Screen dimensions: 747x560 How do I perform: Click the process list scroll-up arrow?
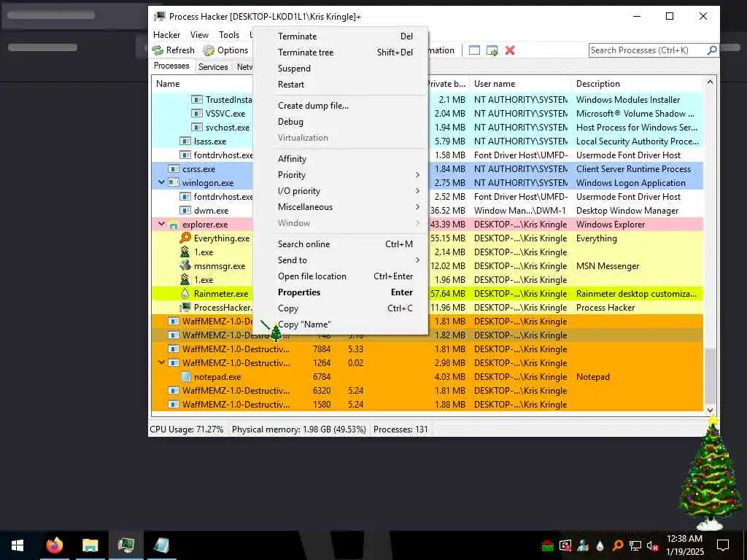[x=710, y=82]
